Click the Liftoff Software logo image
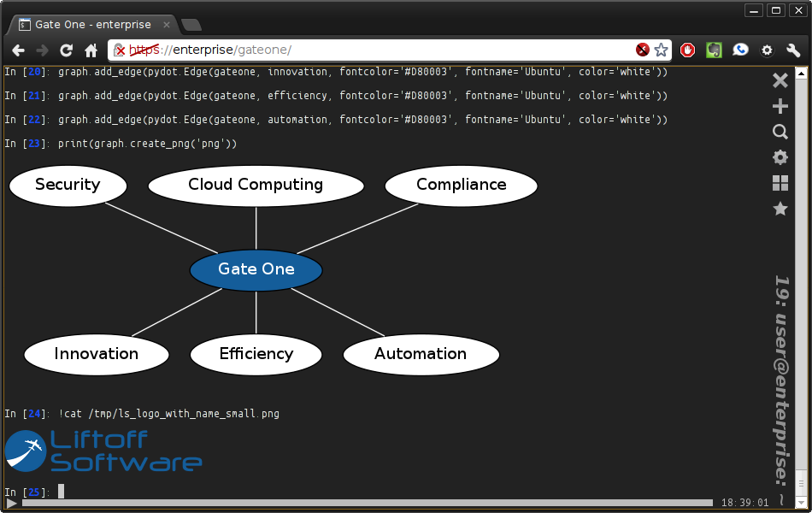812x513 pixels. (103, 451)
